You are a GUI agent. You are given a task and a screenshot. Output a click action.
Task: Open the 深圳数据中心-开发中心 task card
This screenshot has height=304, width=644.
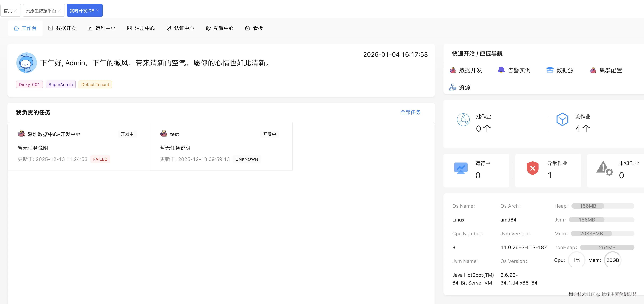(54, 134)
